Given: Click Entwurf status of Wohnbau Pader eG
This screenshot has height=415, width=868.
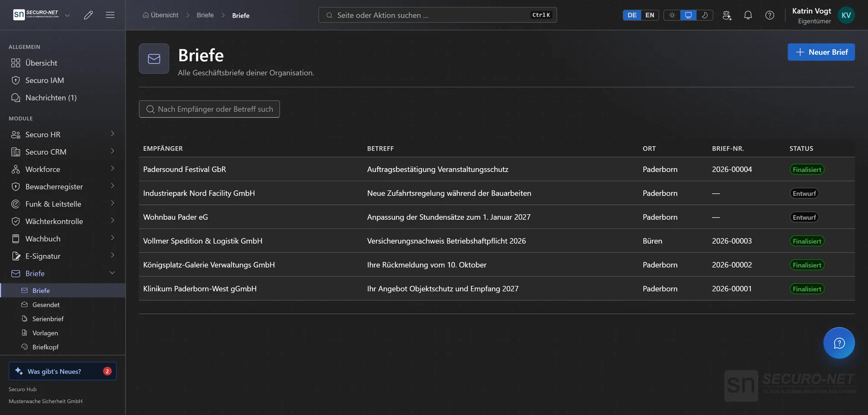Looking at the screenshot, I should (x=804, y=217).
